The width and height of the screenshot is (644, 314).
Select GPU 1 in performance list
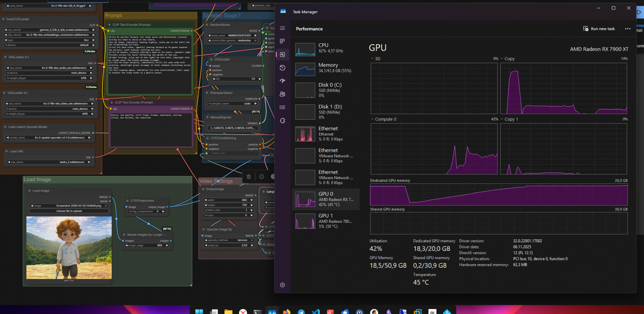pyautogui.click(x=326, y=220)
